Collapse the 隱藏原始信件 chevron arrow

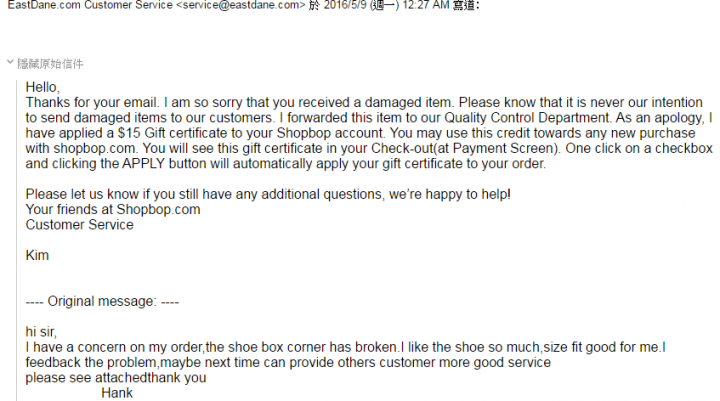[x=10, y=62]
